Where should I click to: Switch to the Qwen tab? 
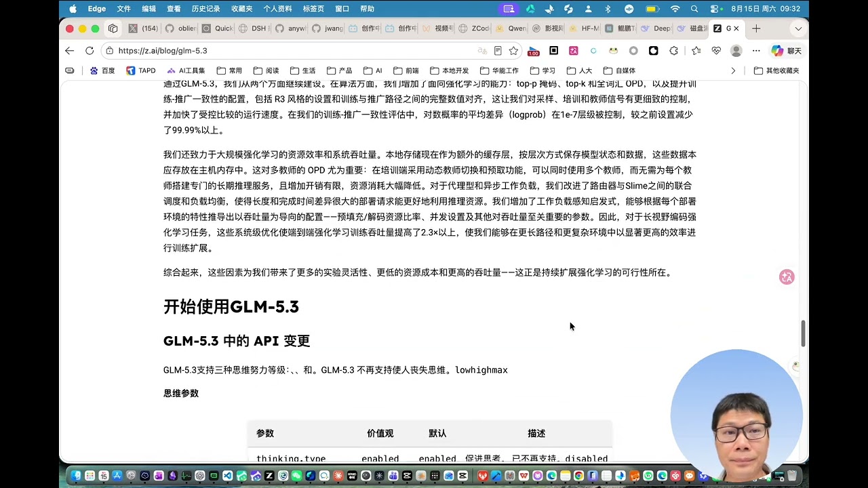tap(510, 28)
